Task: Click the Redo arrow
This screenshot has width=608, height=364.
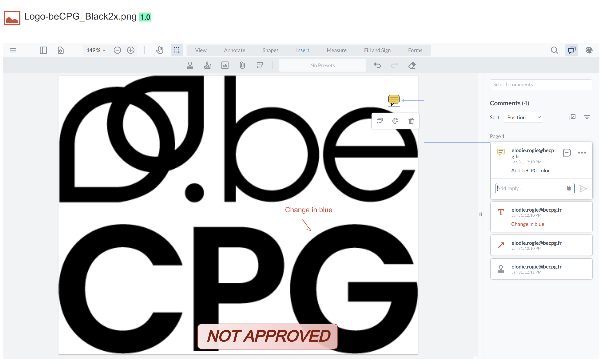Action: (x=394, y=65)
